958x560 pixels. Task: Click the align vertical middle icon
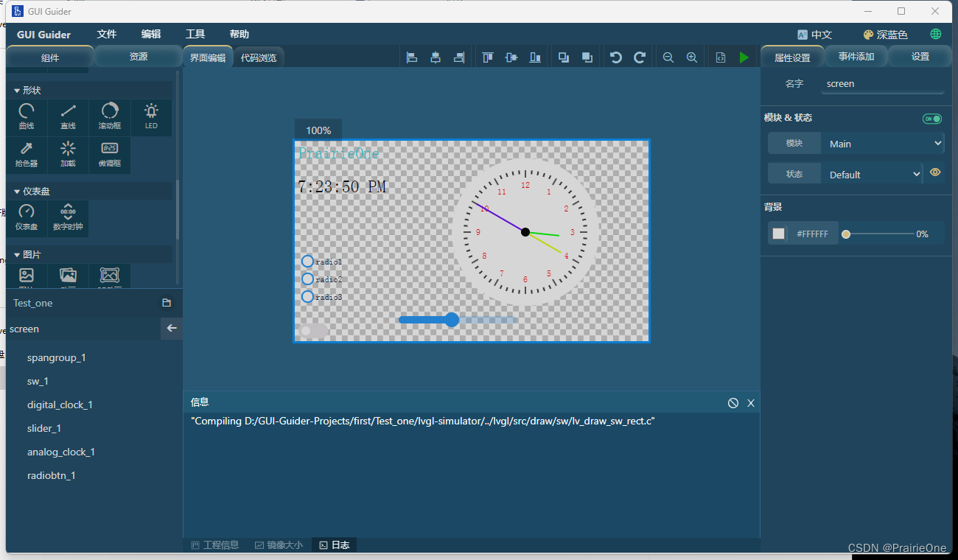[511, 57]
